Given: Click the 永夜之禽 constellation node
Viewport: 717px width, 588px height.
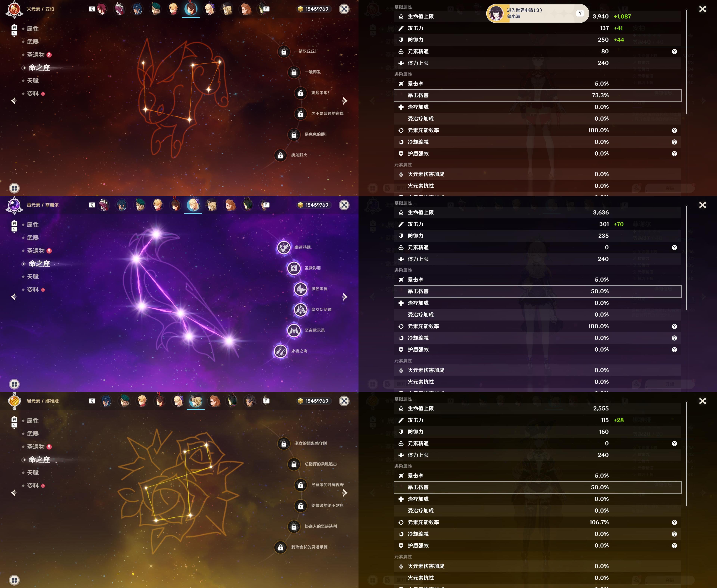Looking at the screenshot, I should (x=281, y=351).
